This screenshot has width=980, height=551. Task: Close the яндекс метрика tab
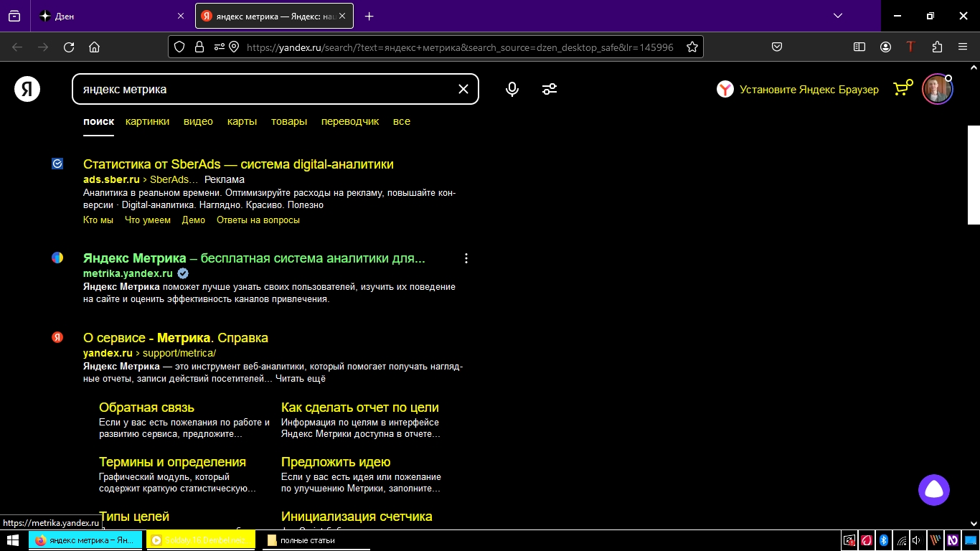[341, 16]
